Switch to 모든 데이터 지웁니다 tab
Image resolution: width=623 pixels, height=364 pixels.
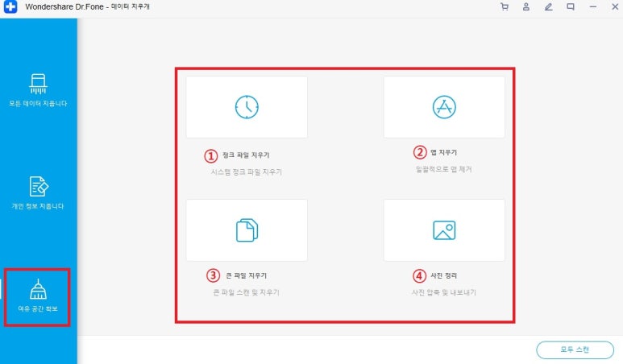38,104
